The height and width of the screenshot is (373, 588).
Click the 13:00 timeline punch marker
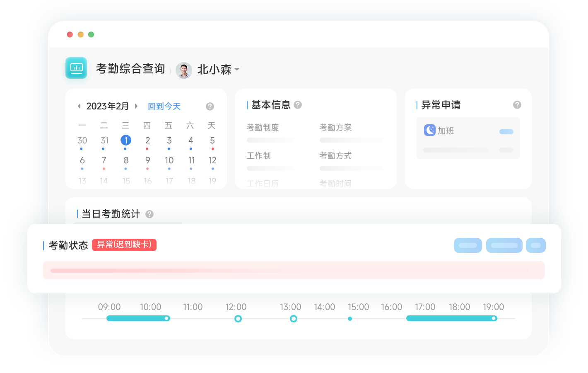[x=294, y=319]
